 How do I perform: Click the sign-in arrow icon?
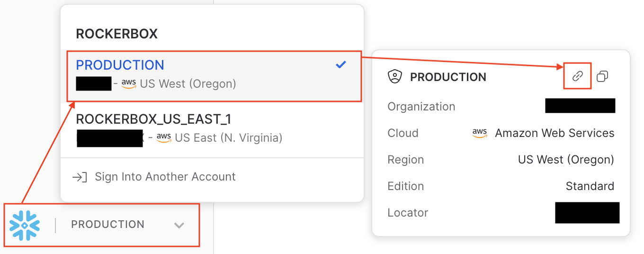[79, 177]
